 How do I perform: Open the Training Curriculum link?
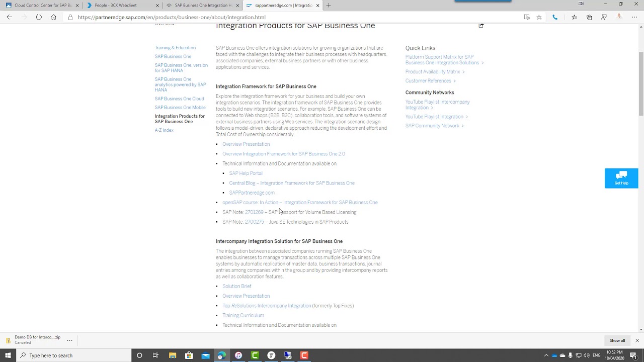point(243,316)
